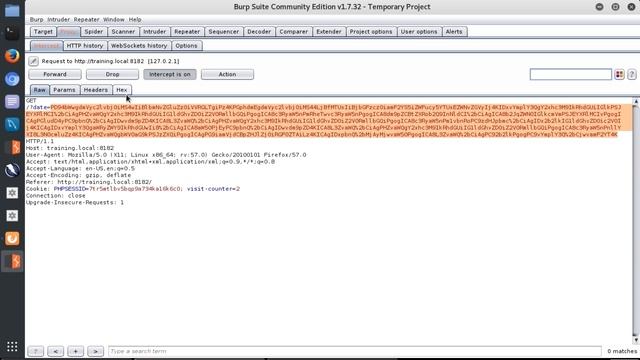Click the '+' search options button

point(76,351)
